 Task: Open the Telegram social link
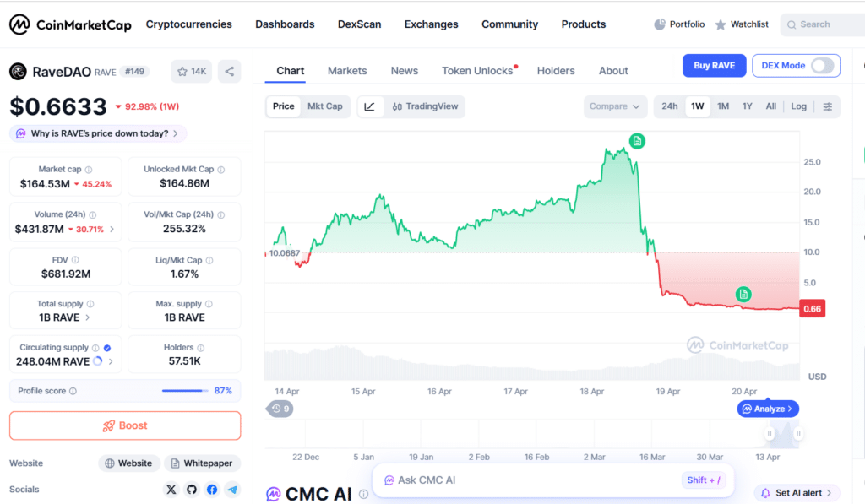click(x=231, y=490)
